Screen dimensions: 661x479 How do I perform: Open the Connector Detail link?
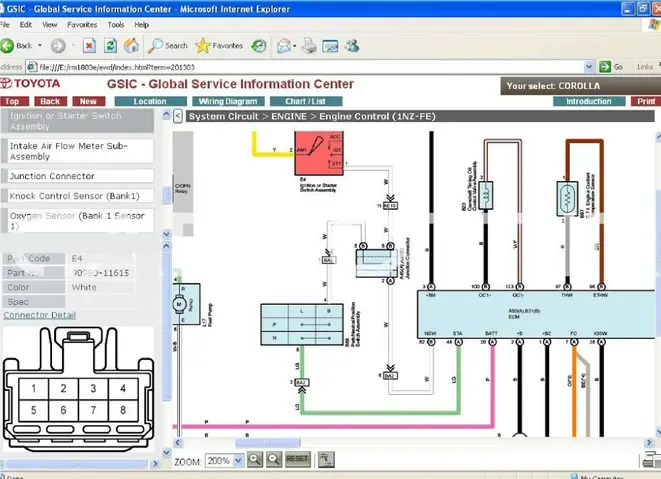click(x=40, y=315)
